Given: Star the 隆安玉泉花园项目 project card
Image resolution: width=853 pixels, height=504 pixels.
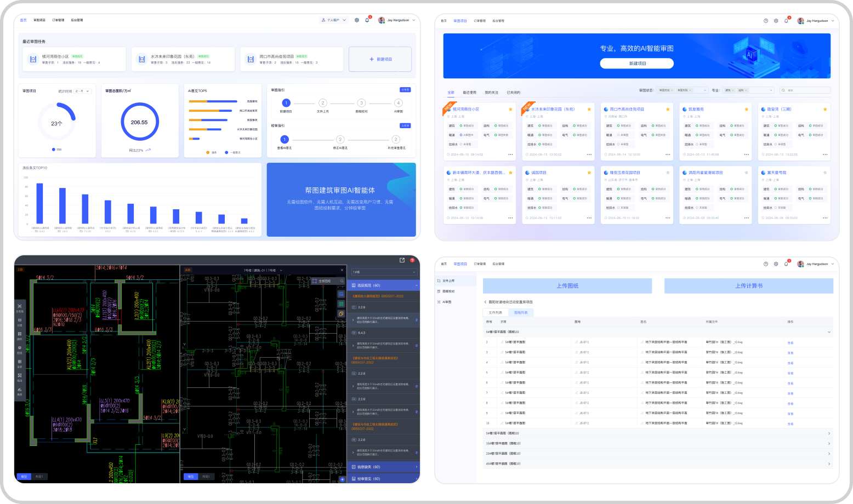Looking at the screenshot, I should (x=668, y=173).
